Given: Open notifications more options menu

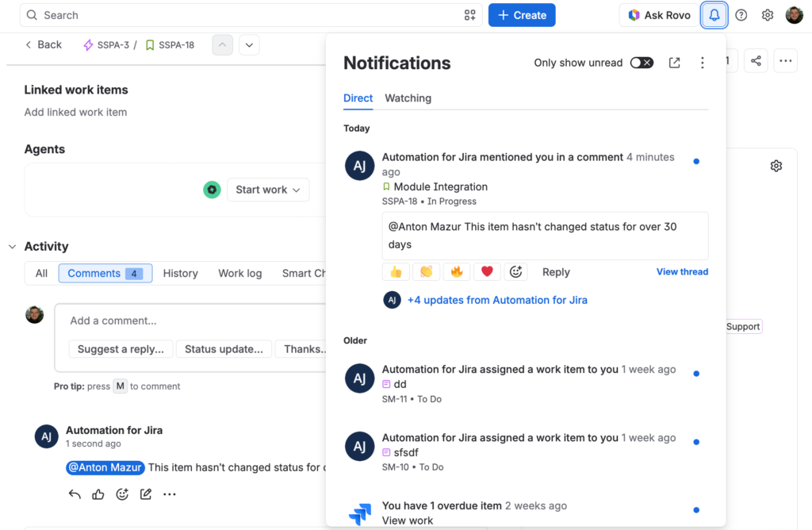Looking at the screenshot, I should click(x=703, y=63).
